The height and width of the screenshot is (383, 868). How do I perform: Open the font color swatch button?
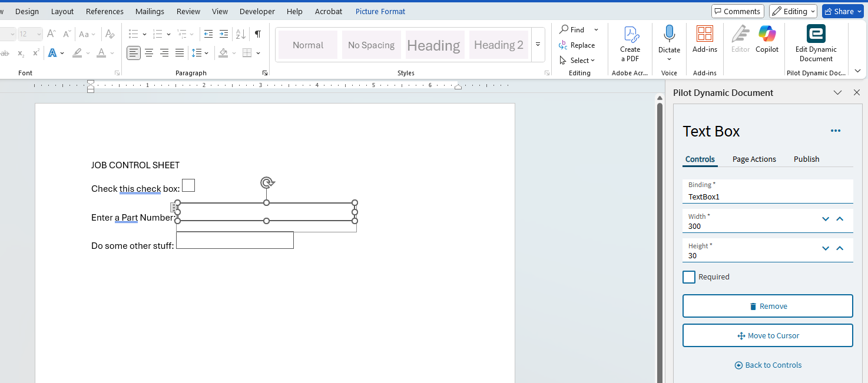(x=101, y=53)
